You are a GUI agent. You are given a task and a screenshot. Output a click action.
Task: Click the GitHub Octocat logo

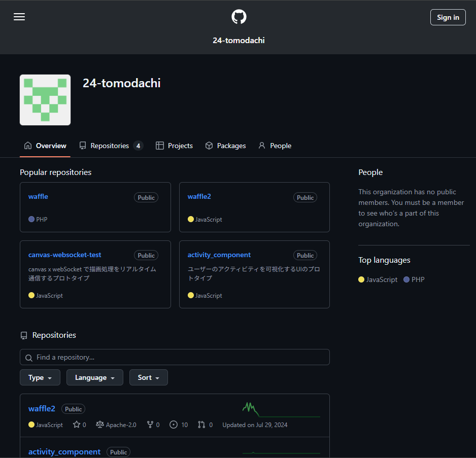coord(239,17)
